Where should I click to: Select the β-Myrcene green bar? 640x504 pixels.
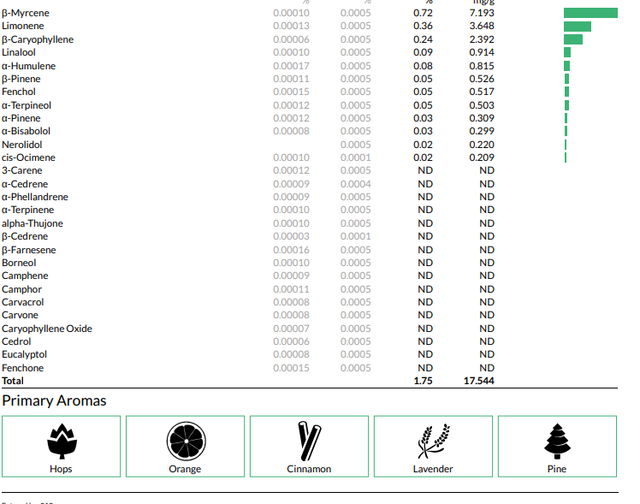(591, 13)
